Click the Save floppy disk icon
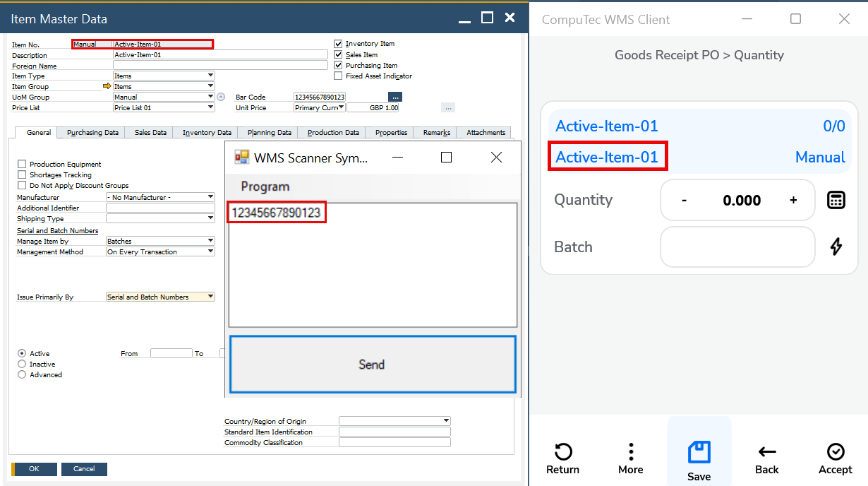The width and height of the screenshot is (868, 486). [x=699, y=453]
